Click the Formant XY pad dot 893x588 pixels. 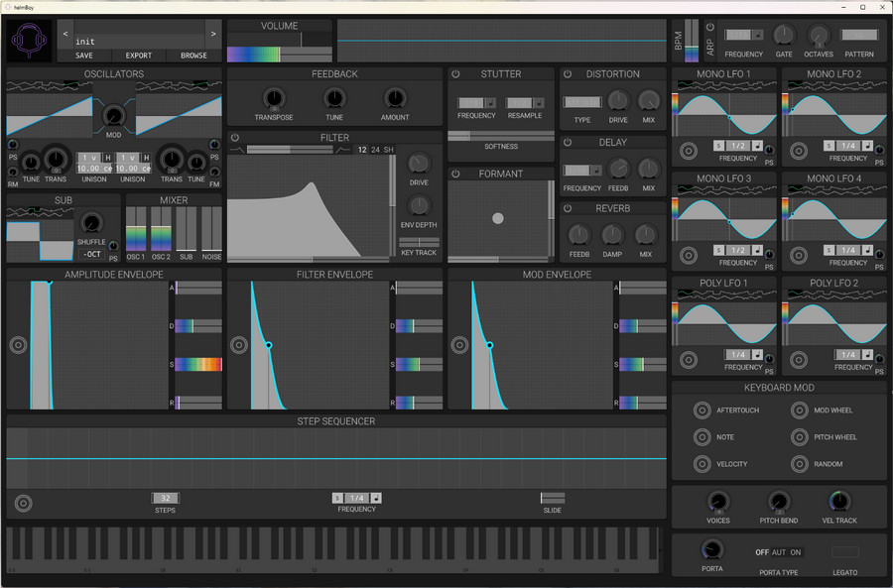(498, 218)
